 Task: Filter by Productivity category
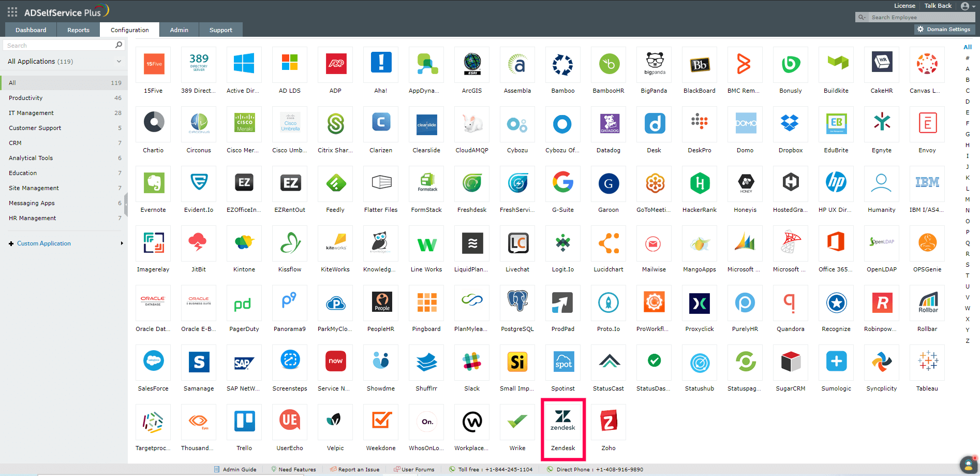point(64,98)
